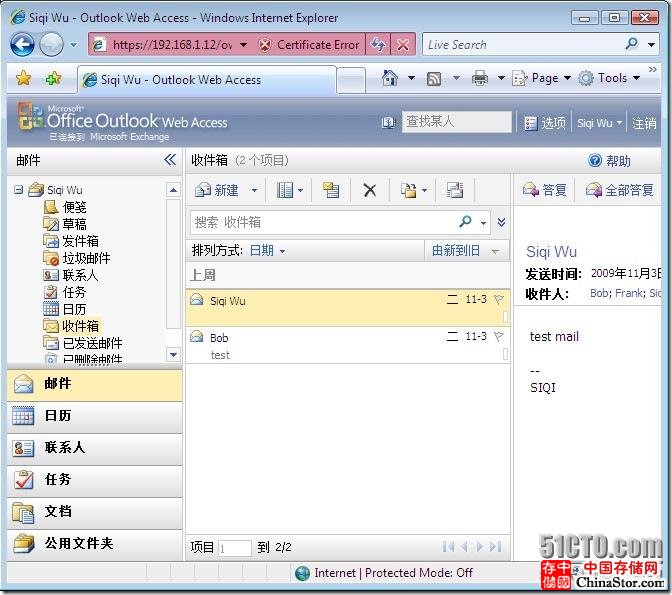Click the move to folder icon
The image size is (672, 595).
coord(408,190)
